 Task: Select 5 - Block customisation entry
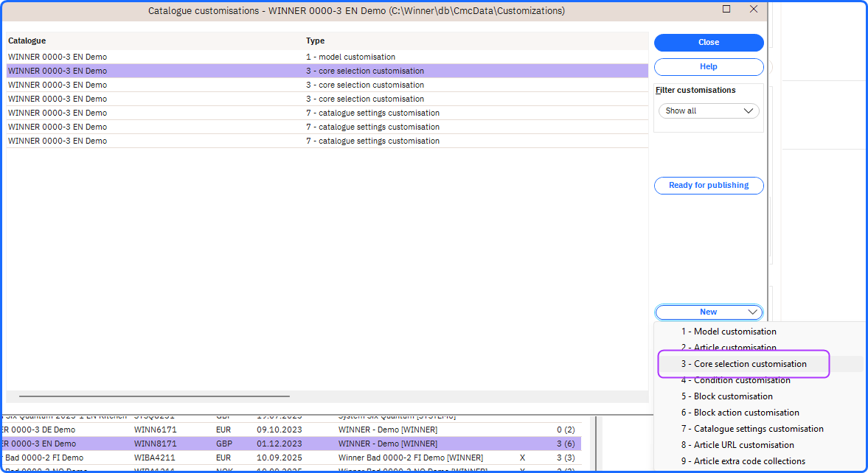point(727,396)
